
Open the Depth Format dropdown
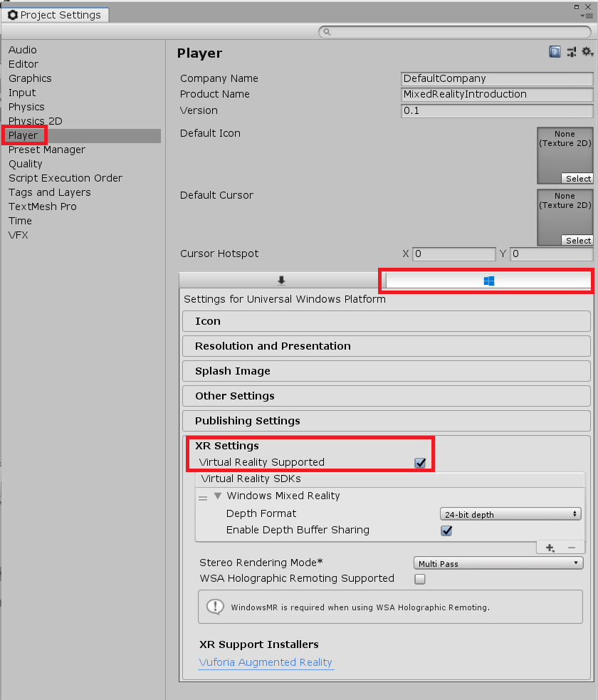(510, 514)
